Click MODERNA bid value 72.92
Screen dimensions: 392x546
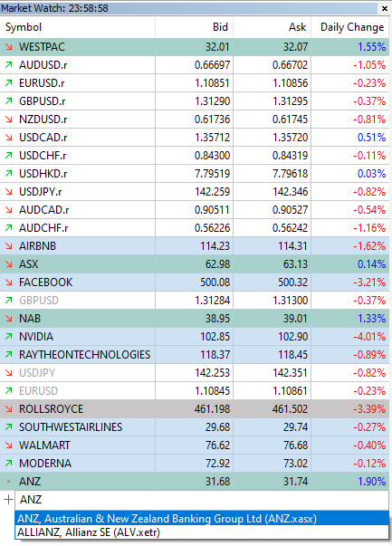click(x=217, y=463)
